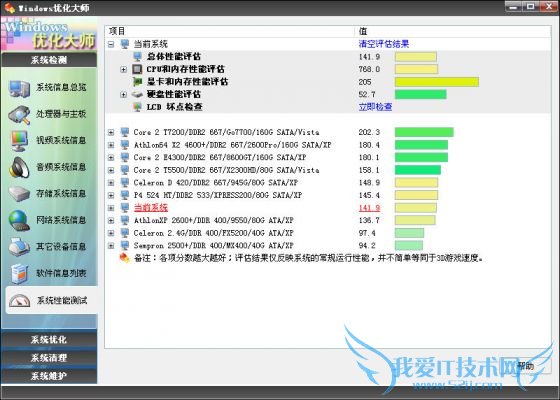Click the computer icon beside 总体性能评估

point(138,56)
